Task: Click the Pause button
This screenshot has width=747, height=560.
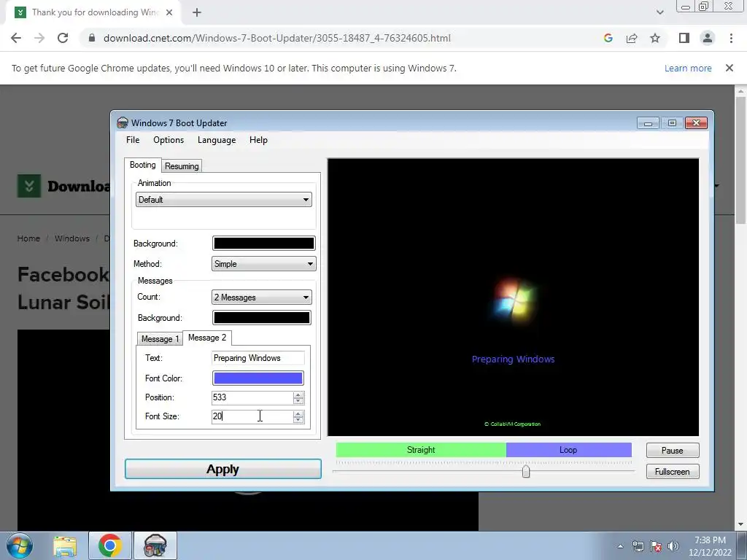Action: pos(672,451)
